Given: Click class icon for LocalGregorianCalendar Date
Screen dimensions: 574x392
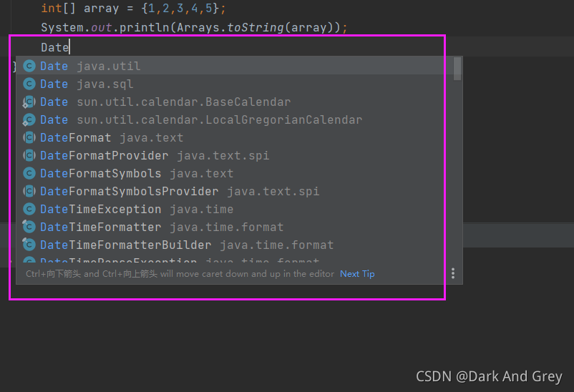Looking at the screenshot, I should click(29, 119).
